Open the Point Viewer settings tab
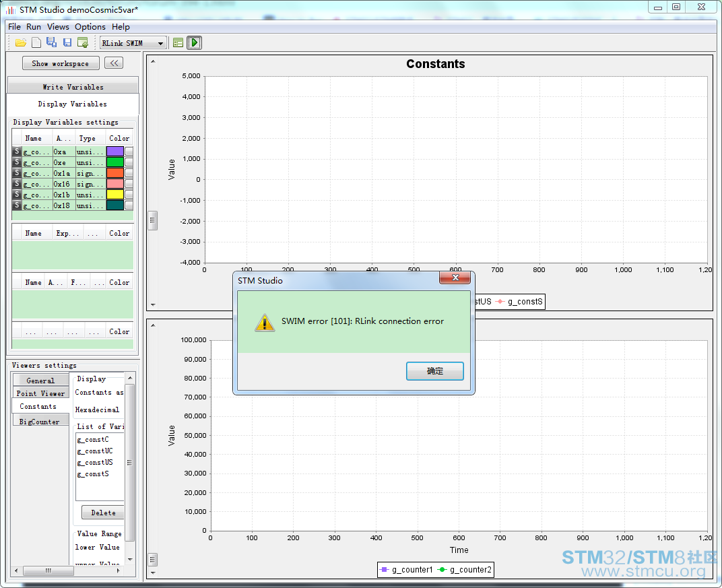Screen dimensions: 722x588 coord(40,393)
